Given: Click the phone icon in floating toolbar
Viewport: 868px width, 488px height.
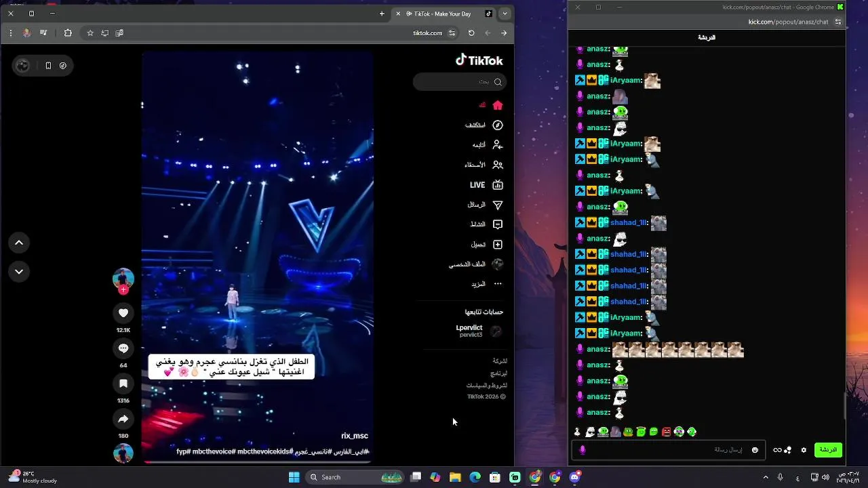Looking at the screenshot, I should pos(48,66).
